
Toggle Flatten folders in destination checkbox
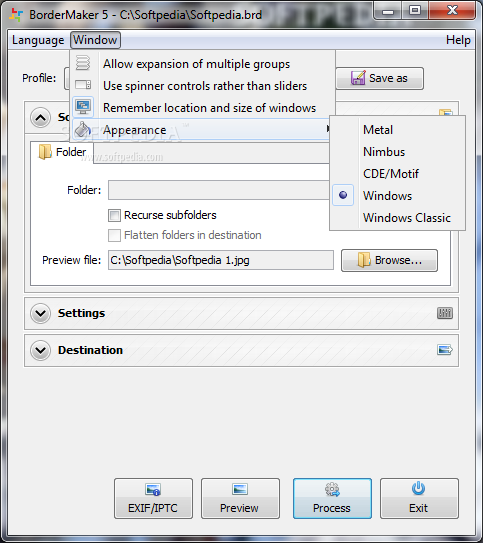[114, 235]
